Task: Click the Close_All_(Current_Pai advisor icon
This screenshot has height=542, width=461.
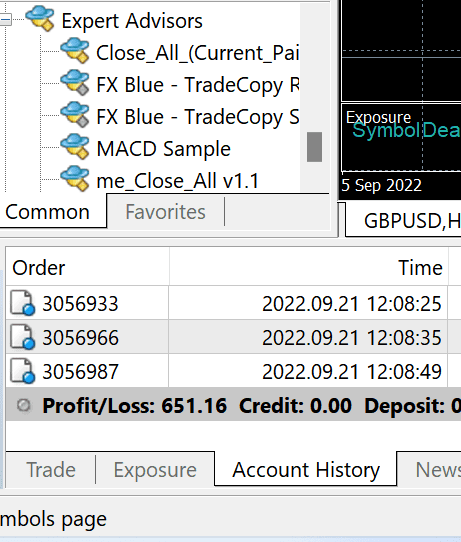Action: 75,50
